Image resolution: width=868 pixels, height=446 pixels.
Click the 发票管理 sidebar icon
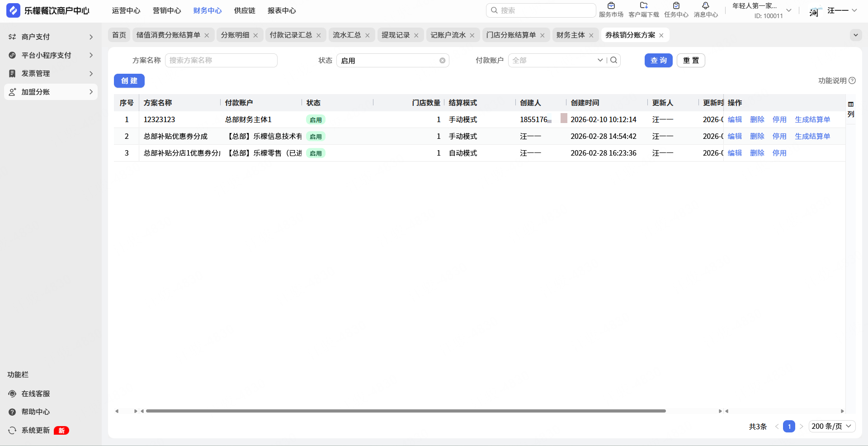pos(12,73)
